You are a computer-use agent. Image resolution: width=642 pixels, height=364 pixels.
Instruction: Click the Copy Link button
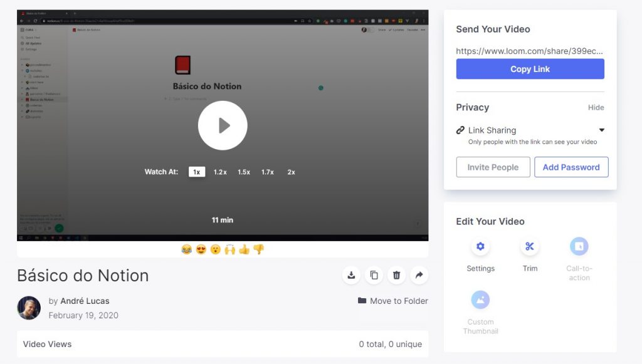tap(530, 69)
